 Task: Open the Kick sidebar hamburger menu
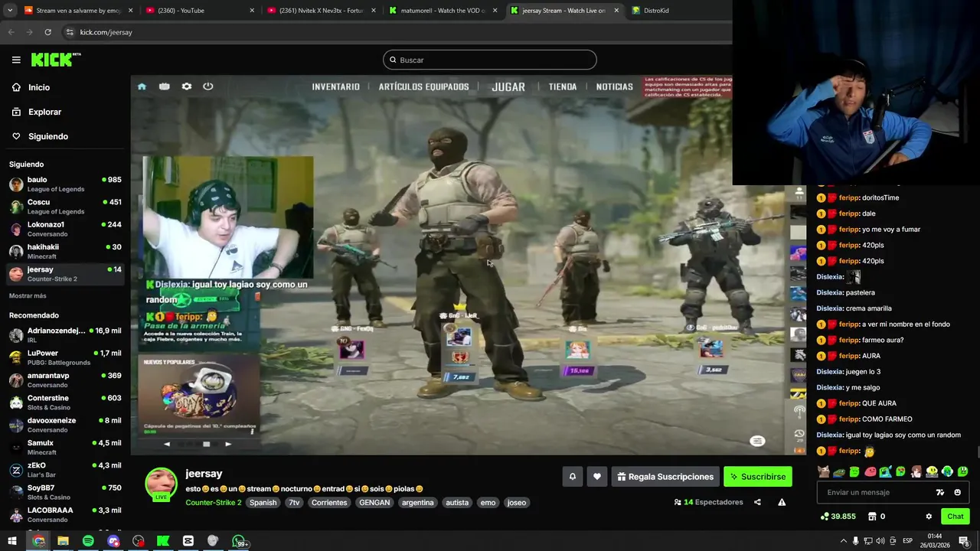coord(16,60)
